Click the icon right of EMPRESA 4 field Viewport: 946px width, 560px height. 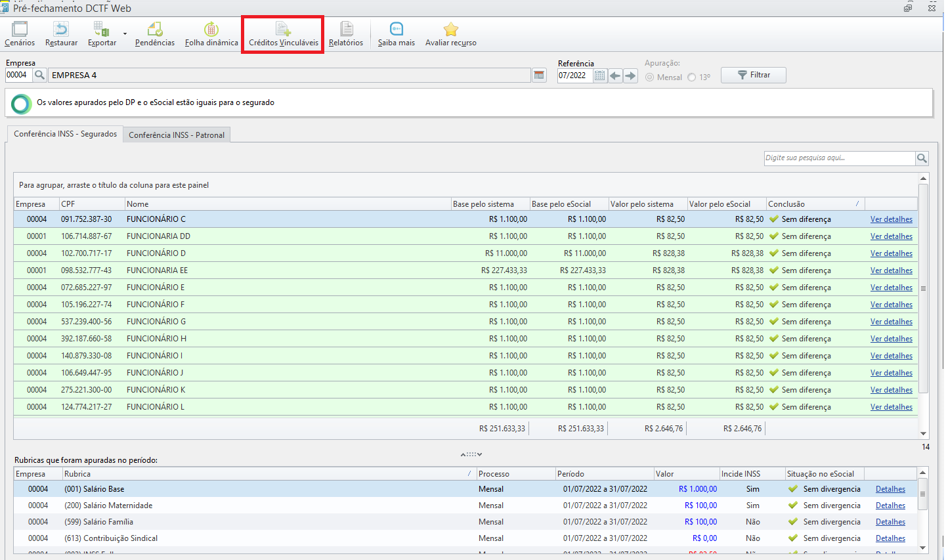pos(539,75)
